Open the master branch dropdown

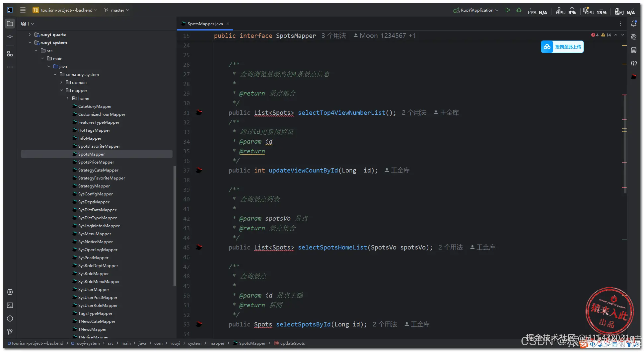tap(117, 10)
